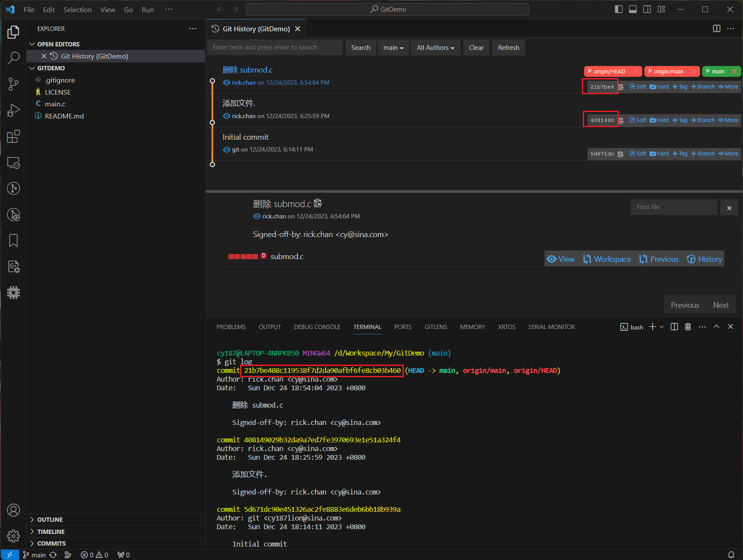Open the Source Control view

13,84
